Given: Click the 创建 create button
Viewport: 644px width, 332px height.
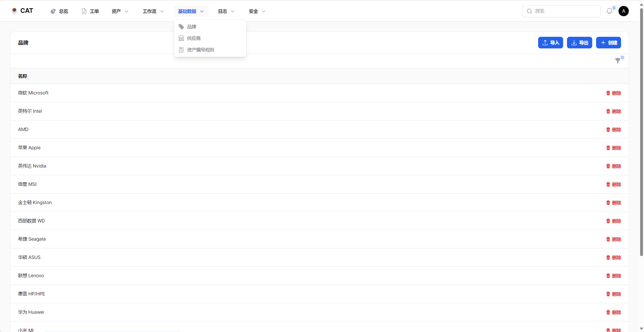Looking at the screenshot, I should [608, 43].
